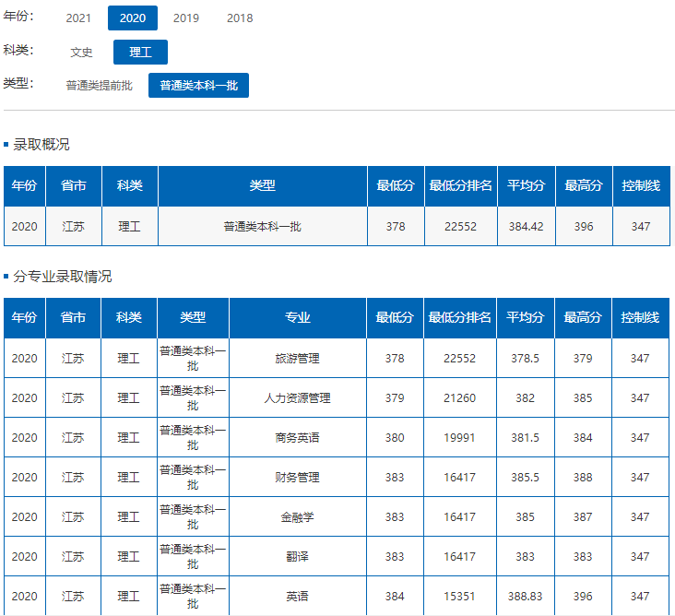675x616 pixels.
Task: Select the 商务英语 major row
Action: coord(297,438)
